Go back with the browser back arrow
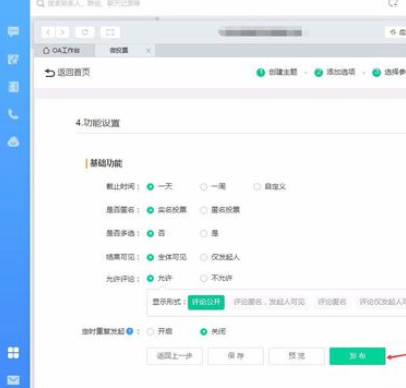This screenshot has height=388, width=406. point(48,32)
